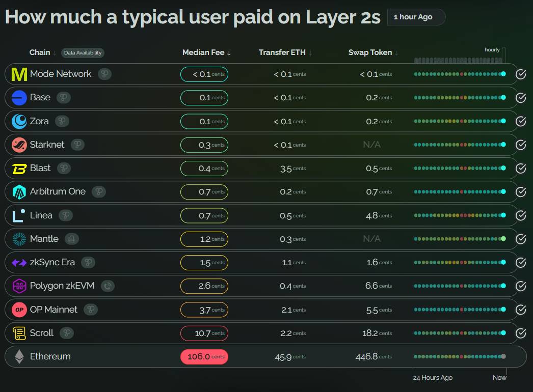Viewport: 533px width, 392px height.
Task: Open the zkSync Era chain name
Action: 52,263
